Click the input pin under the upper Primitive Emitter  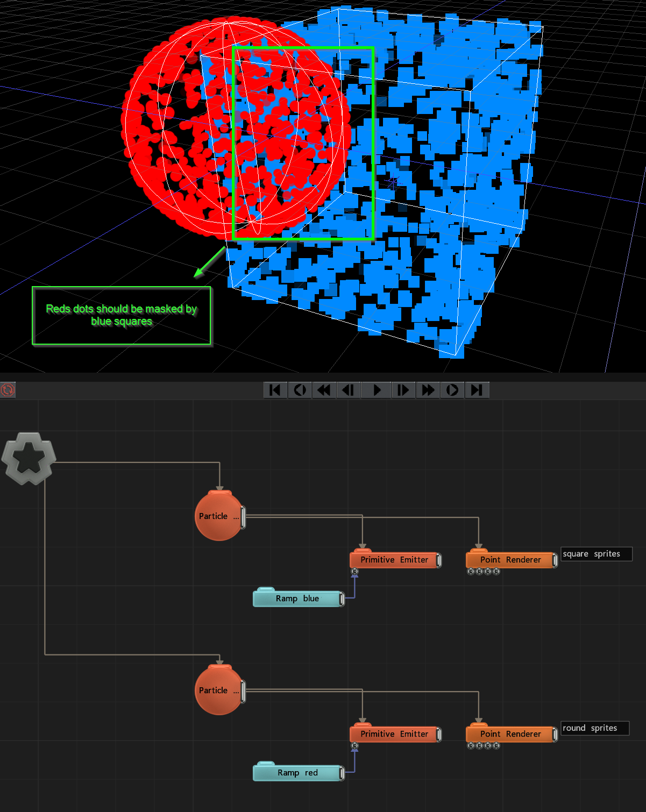[x=354, y=572]
